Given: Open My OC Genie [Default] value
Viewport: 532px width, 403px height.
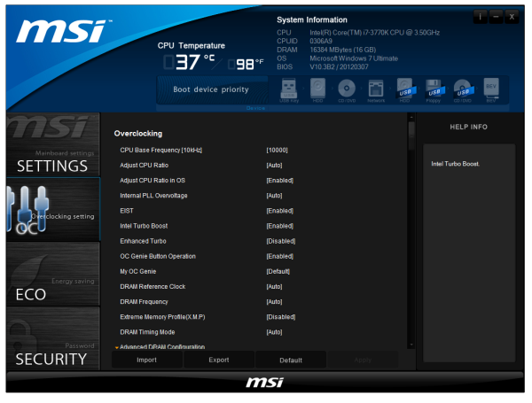Looking at the screenshot, I should click(x=278, y=272).
